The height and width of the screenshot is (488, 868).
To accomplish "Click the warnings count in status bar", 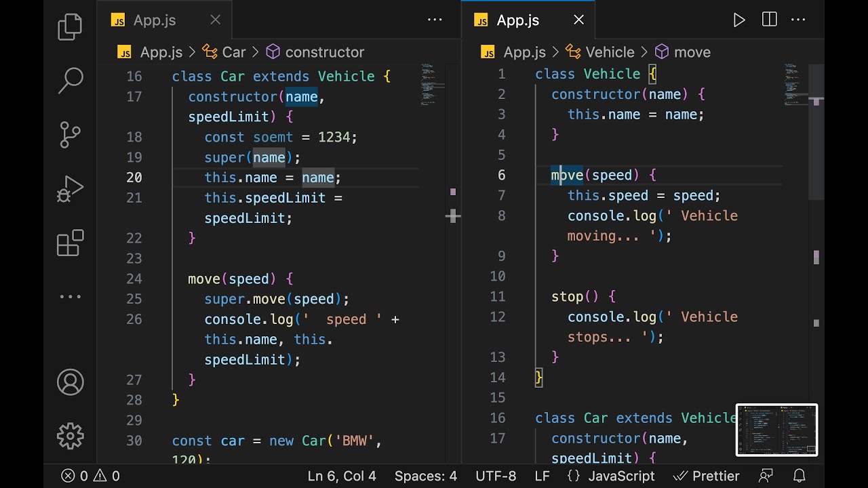I will tap(106, 476).
